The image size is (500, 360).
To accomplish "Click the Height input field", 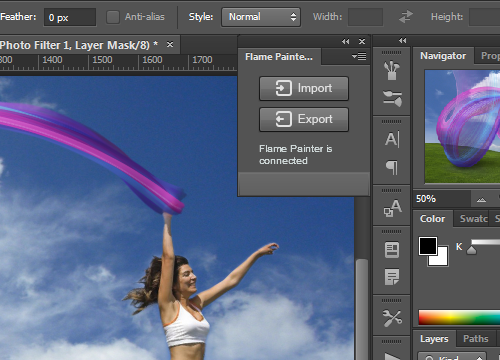I will (x=484, y=17).
